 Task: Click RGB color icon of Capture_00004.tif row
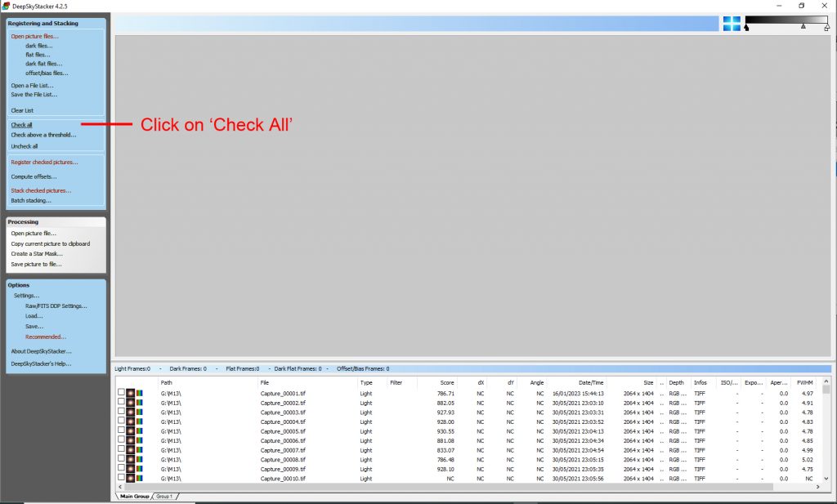(139, 421)
